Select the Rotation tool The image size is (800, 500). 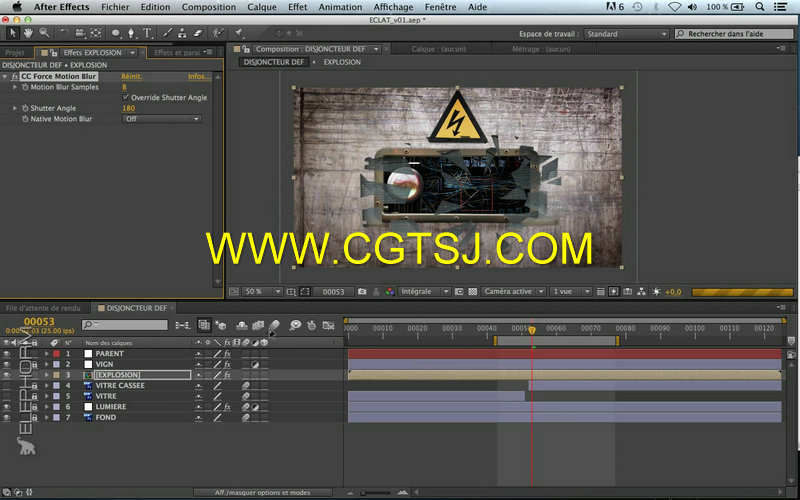coord(64,33)
